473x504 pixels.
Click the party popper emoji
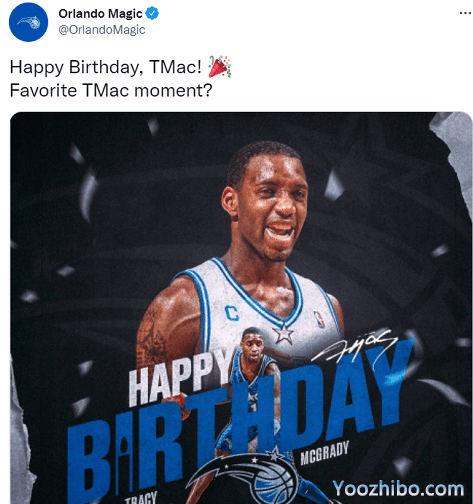click(220, 67)
